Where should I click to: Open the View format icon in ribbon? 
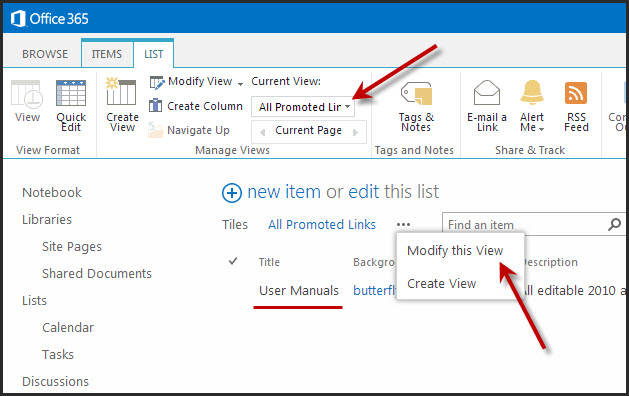(x=26, y=94)
